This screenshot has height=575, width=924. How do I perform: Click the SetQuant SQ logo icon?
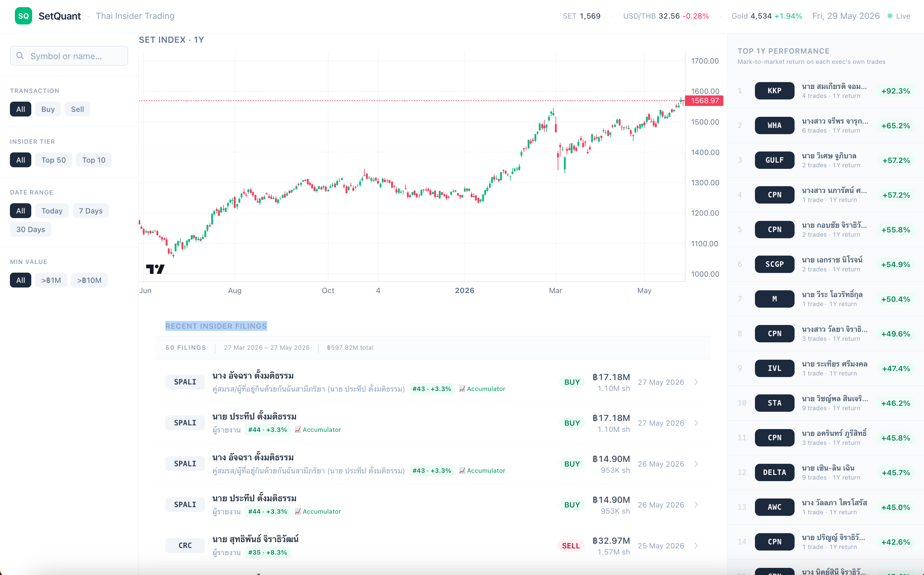(x=24, y=16)
